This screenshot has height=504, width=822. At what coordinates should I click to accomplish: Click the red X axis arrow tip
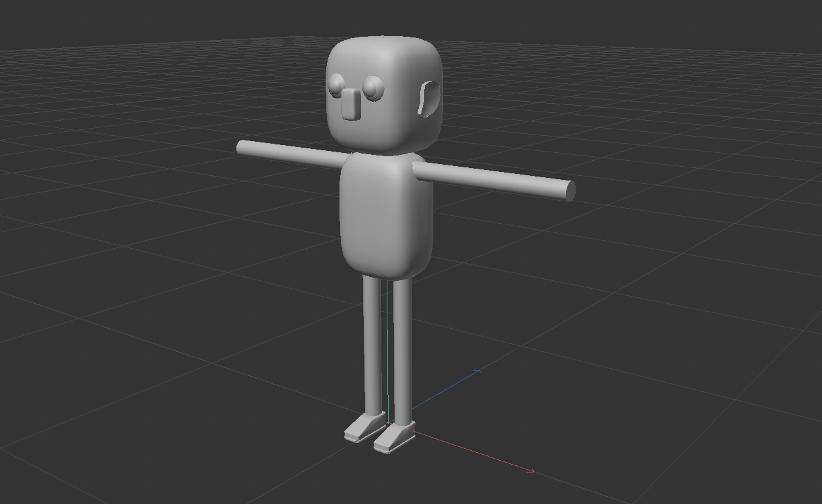(x=531, y=470)
